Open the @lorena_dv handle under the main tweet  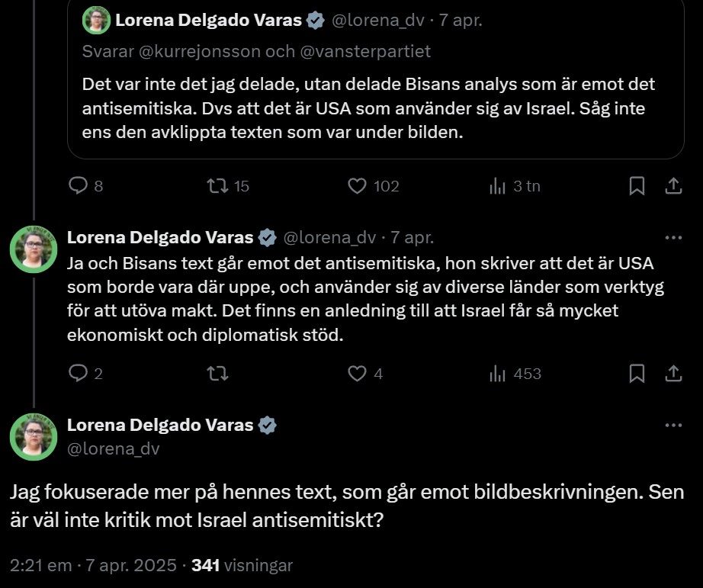tap(113, 449)
